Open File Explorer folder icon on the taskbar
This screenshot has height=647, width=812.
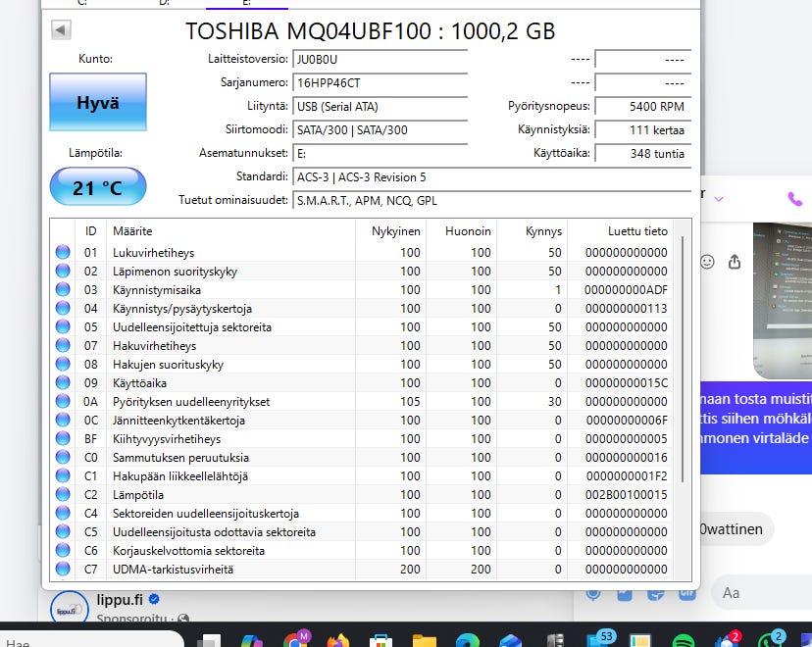click(424, 641)
